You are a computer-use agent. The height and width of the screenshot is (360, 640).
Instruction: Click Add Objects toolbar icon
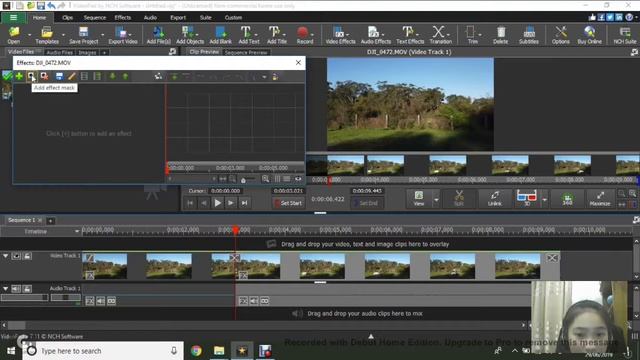[190, 35]
